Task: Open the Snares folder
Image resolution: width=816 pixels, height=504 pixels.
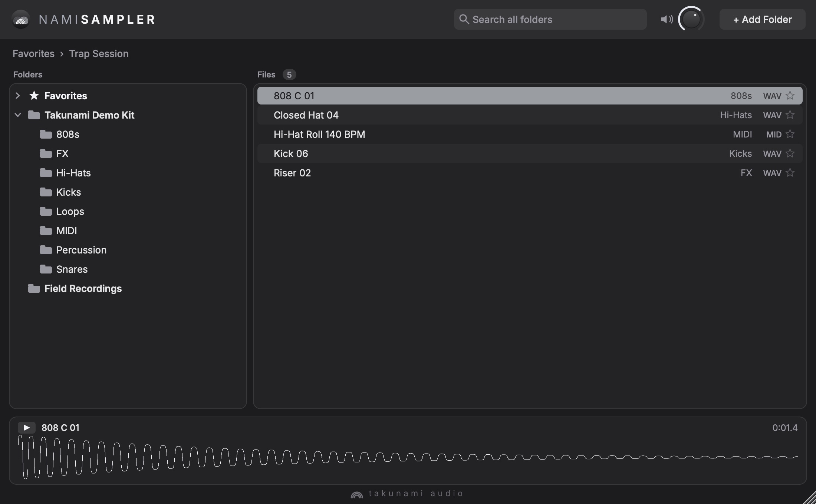Action: [x=128, y=269]
